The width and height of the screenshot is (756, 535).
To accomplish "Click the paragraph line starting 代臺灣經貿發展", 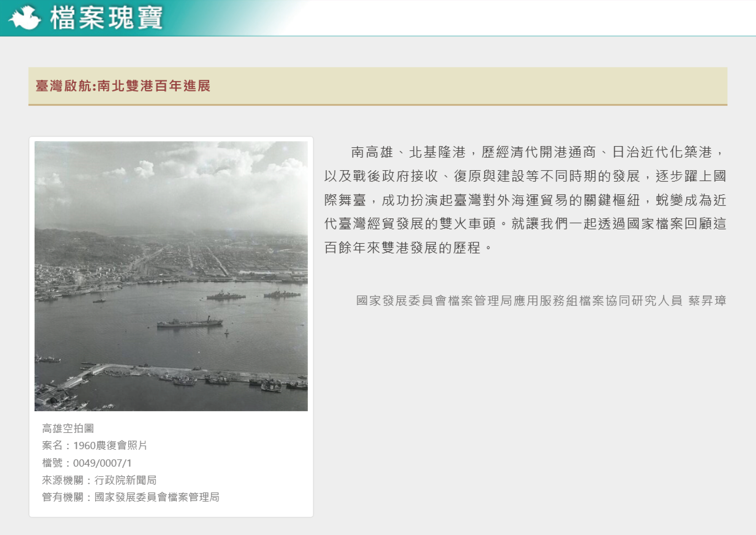I will 525,224.
